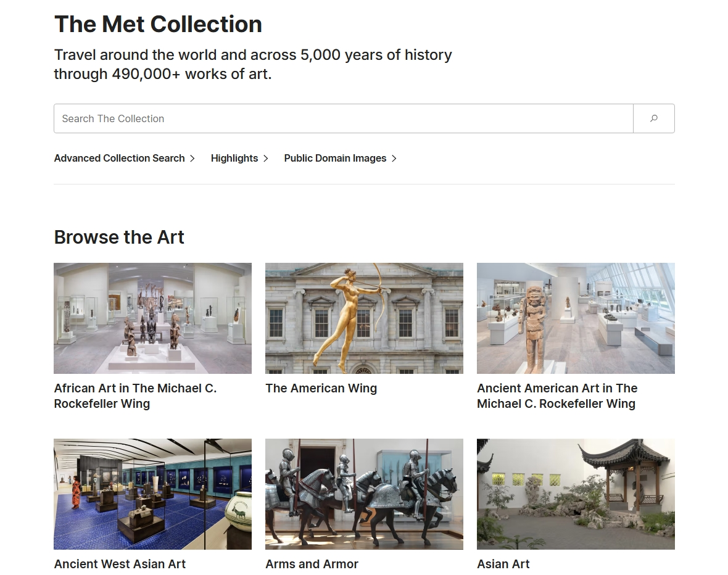Click chevron next to Advanced Collection Search
The height and width of the screenshot is (575, 728).
point(192,159)
